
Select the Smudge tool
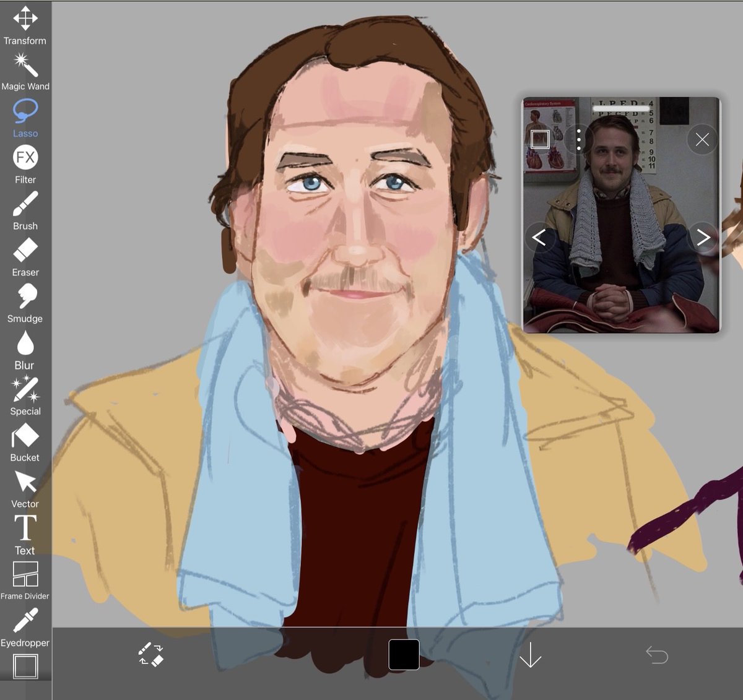point(25,304)
